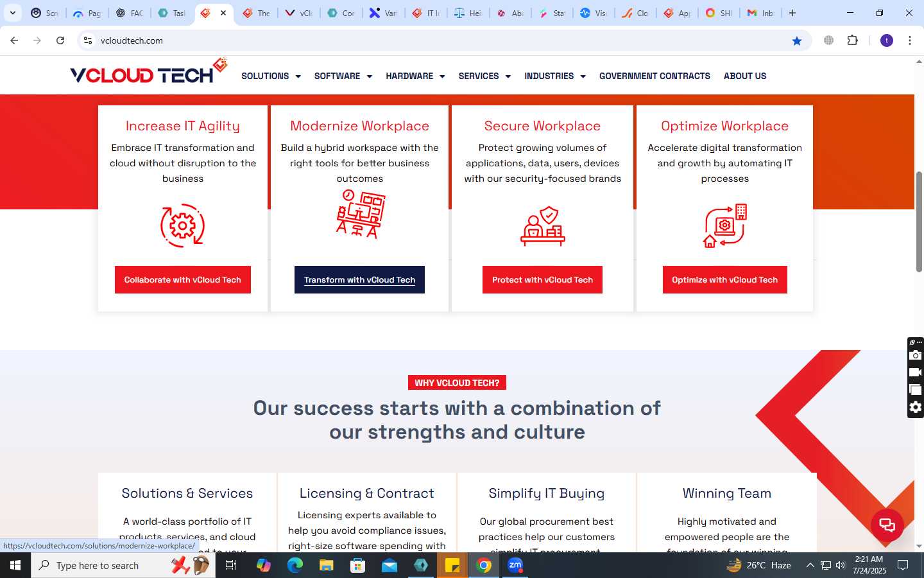Click the vCloud Tech logo

pyautogui.click(x=149, y=72)
